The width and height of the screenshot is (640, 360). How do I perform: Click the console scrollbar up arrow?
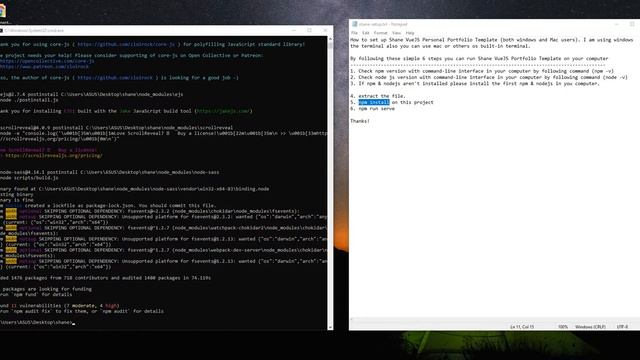point(330,39)
